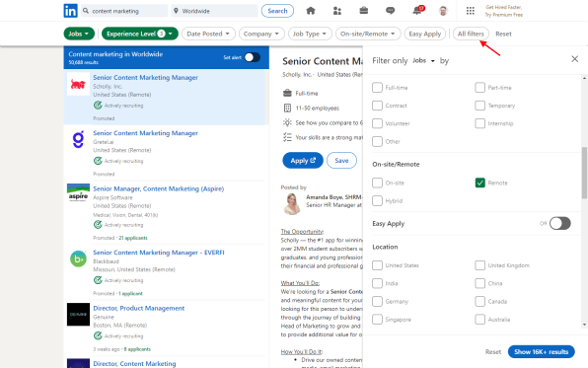Uncheck the Remote checkbox
Viewport: 588px width, 368px height.
pyautogui.click(x=480, y=183)
